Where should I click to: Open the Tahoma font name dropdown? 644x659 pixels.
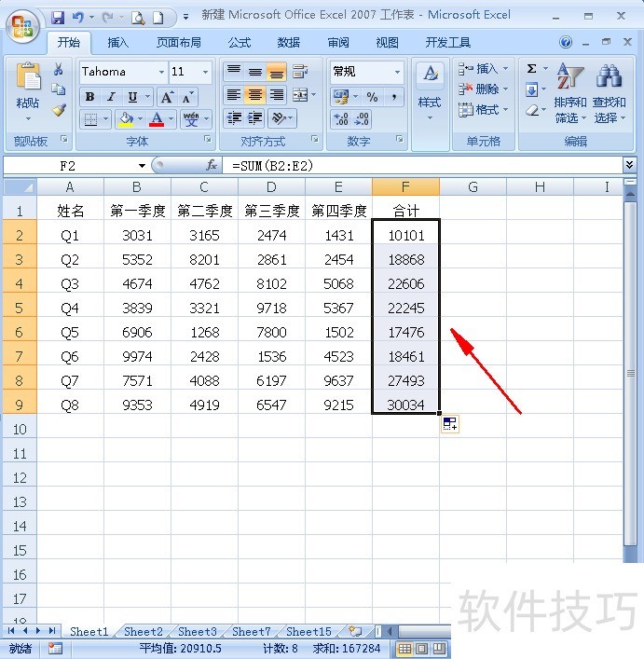tap(161, 72)
